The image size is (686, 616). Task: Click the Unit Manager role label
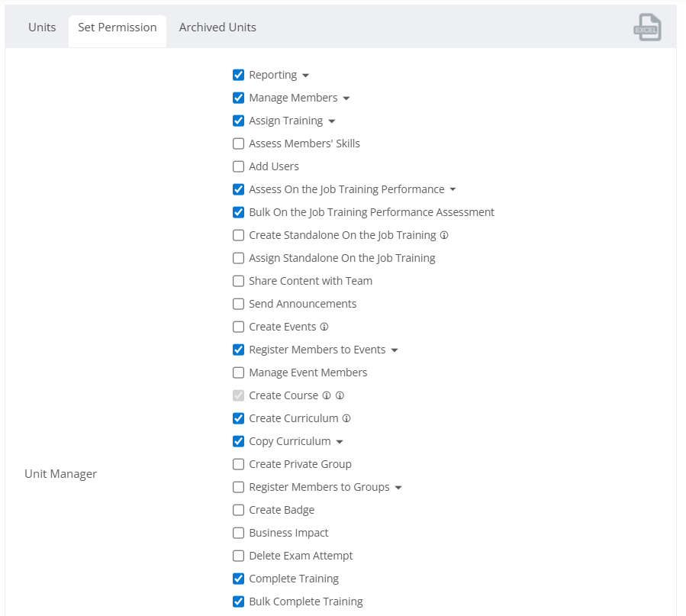pyautogui.click(x=61, y=474)
